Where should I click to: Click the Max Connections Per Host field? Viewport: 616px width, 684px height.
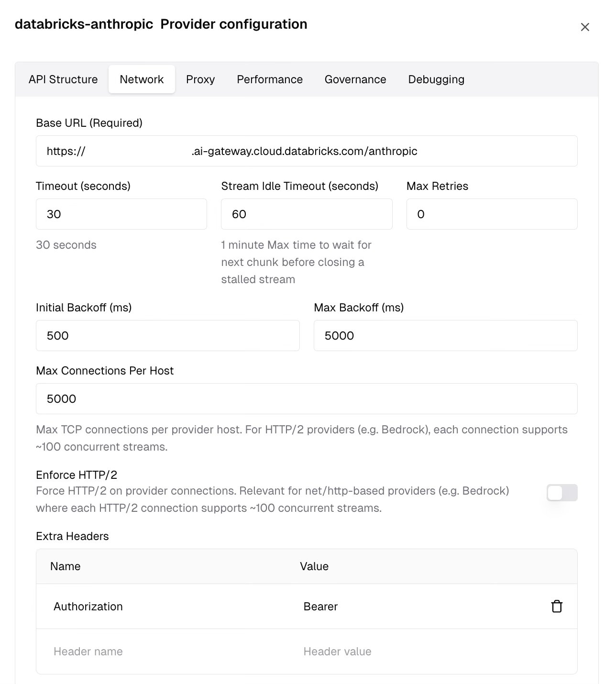307,399
